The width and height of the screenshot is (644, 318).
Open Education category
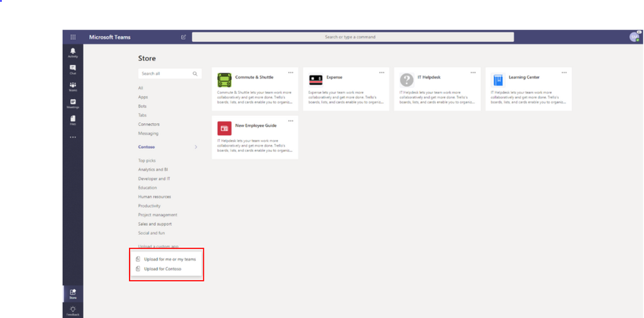[148, 187]
